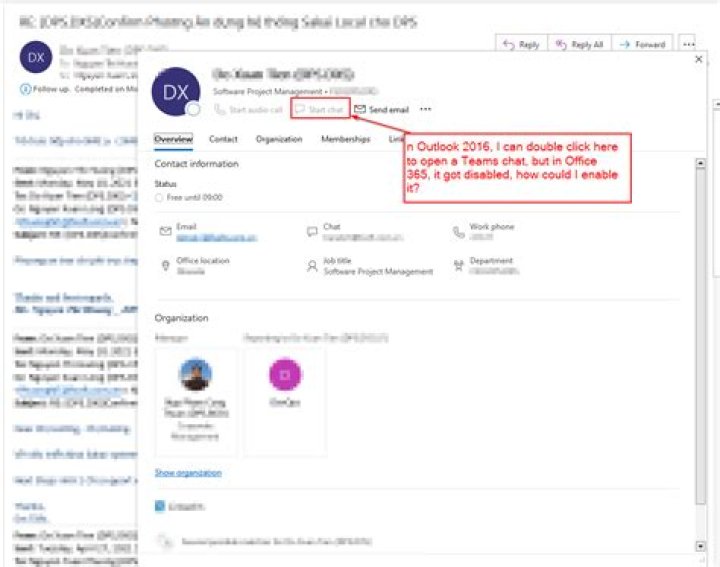This screenshot has height=567, width=720.
Task: Click the Organization section heading
Action: click(181, 318)
